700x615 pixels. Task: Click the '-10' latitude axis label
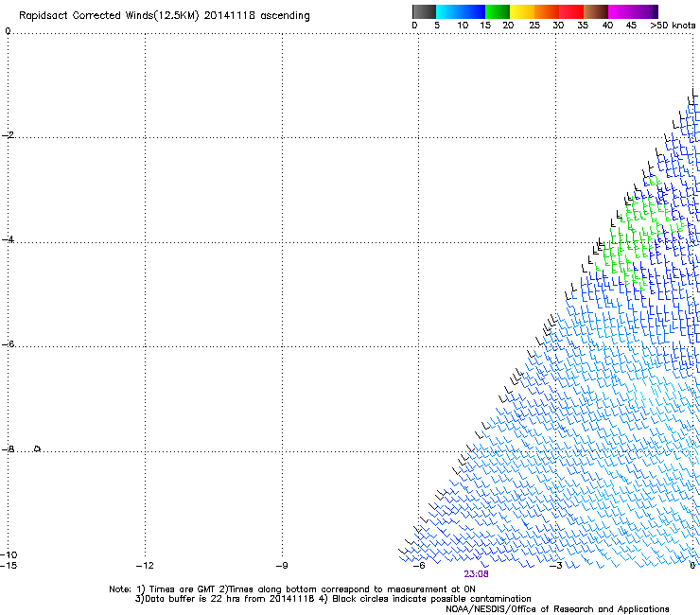pyautogui.click(x=9, y=554)
